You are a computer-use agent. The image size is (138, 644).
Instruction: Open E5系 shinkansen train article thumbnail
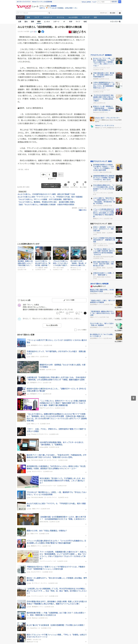[x=78, y=253]
